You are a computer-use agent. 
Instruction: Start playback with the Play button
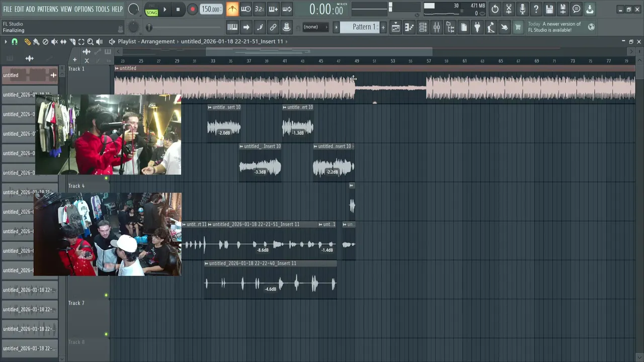[x=165, y=9]
